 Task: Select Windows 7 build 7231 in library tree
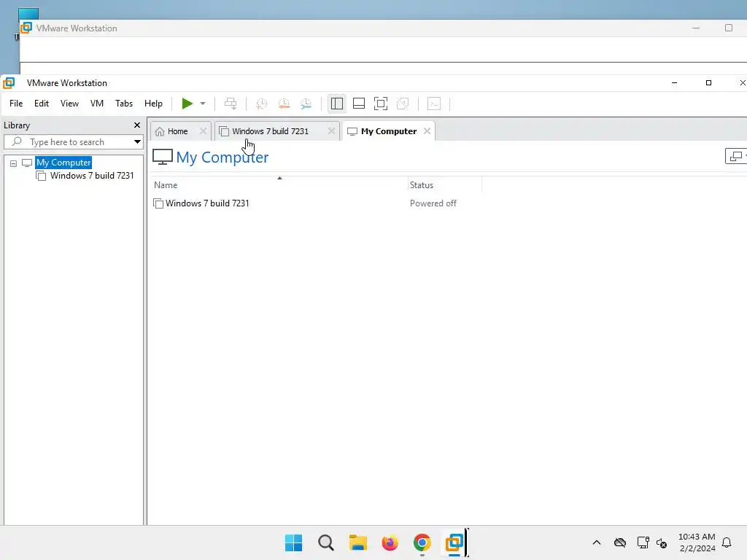[x=92, y=176]
